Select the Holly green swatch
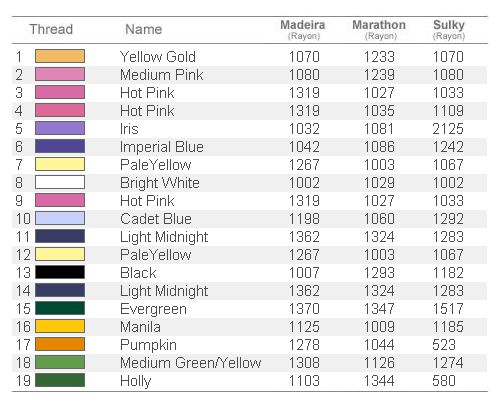Viewport: 500px width, 402px height. pyautogui.click(x=60, y=380)
